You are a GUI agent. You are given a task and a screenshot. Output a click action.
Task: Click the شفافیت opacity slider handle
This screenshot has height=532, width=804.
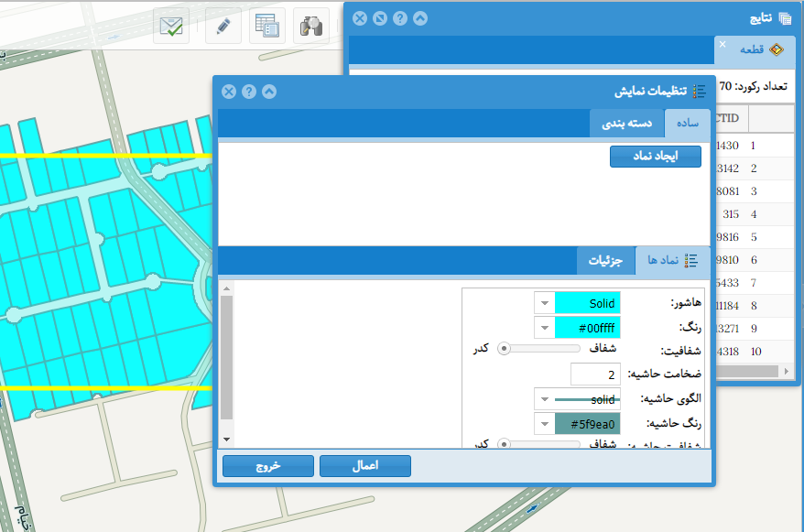[504, 349]
